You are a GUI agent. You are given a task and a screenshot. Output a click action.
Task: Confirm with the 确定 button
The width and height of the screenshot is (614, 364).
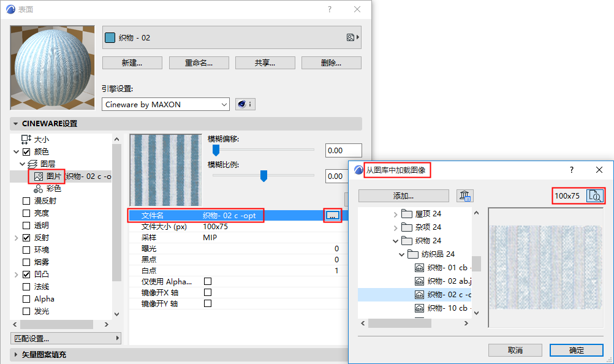[x=577, y=351]
